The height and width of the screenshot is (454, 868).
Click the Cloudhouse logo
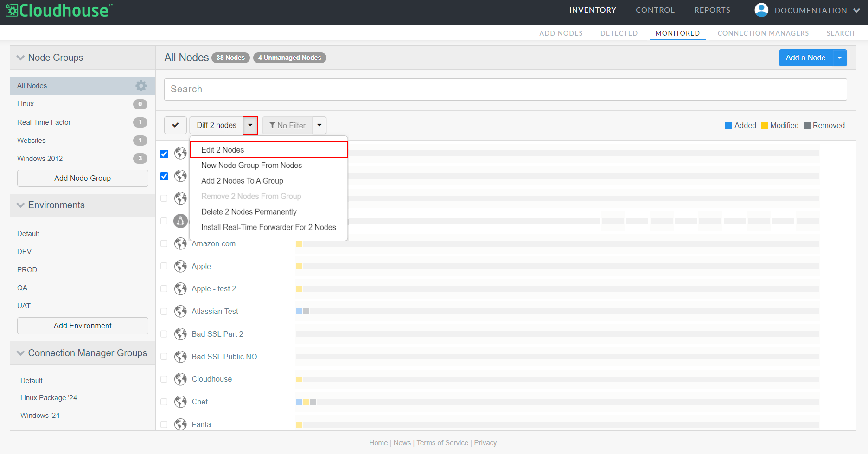point(59,10)
